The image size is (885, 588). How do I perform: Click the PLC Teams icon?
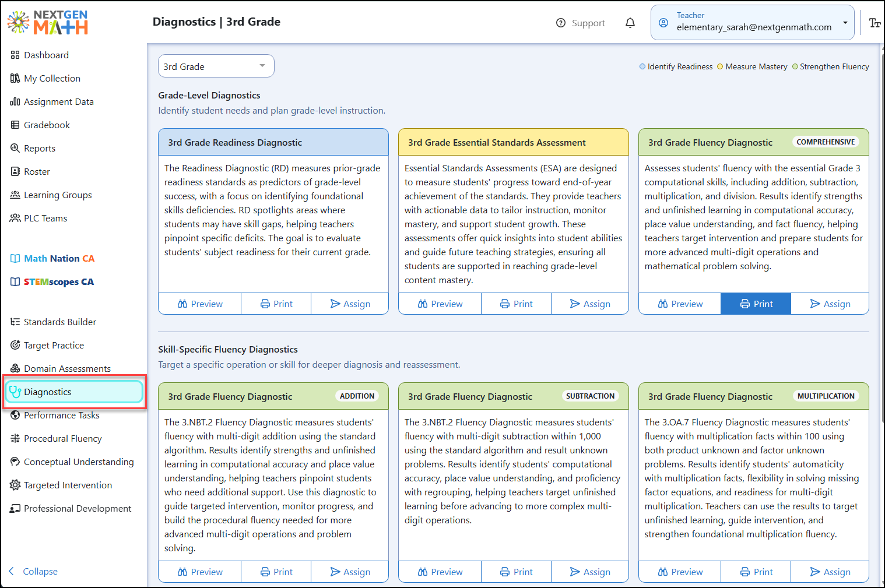click(15, 218)
